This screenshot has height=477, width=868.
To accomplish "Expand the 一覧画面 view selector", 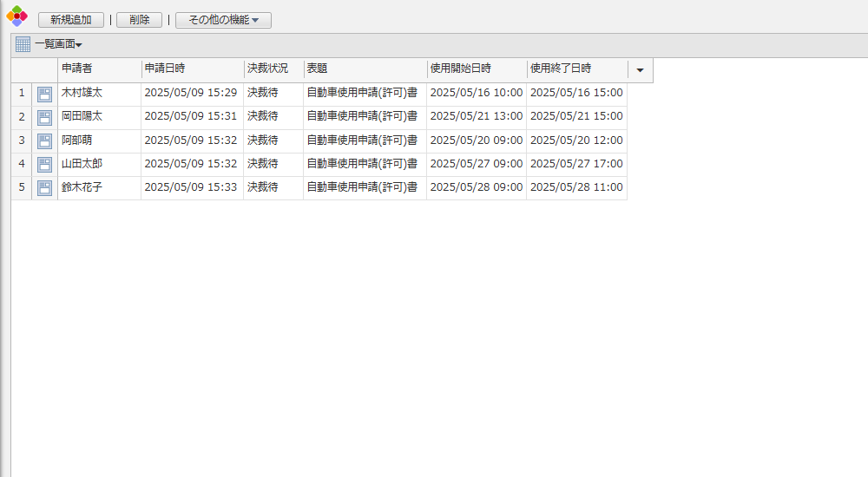I will click(59, 44).
